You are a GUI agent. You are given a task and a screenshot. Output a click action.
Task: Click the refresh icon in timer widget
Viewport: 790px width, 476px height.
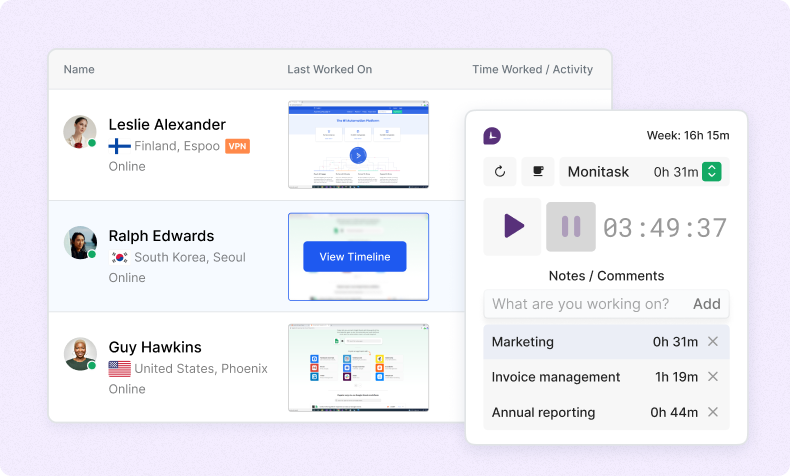tap(500, 172)
